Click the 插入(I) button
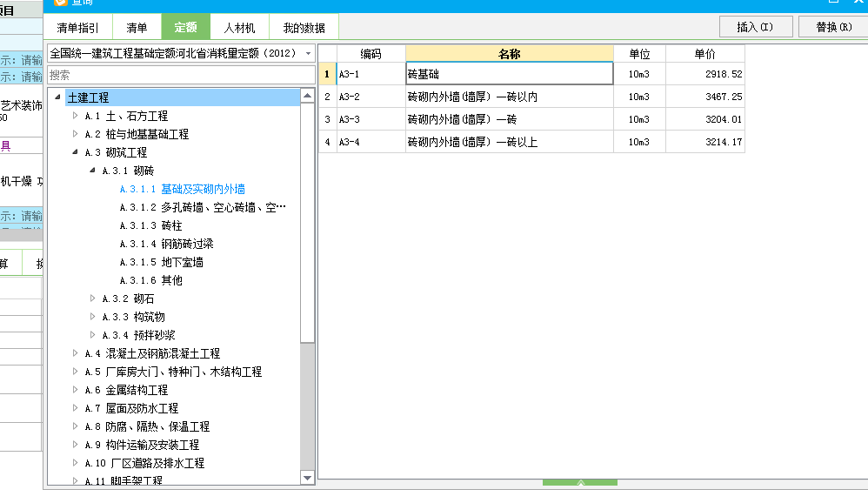Screen dimensions: 868x503 click(x=756, y=27)
